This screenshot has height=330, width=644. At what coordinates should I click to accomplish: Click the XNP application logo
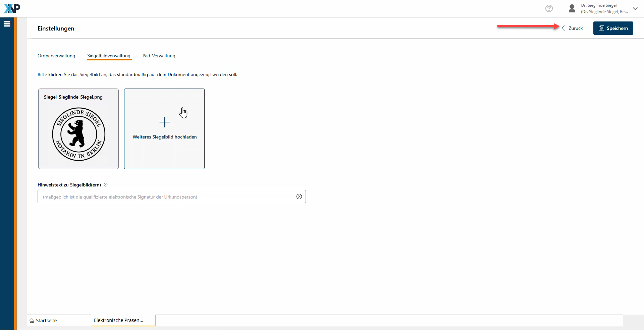point(12,8)
